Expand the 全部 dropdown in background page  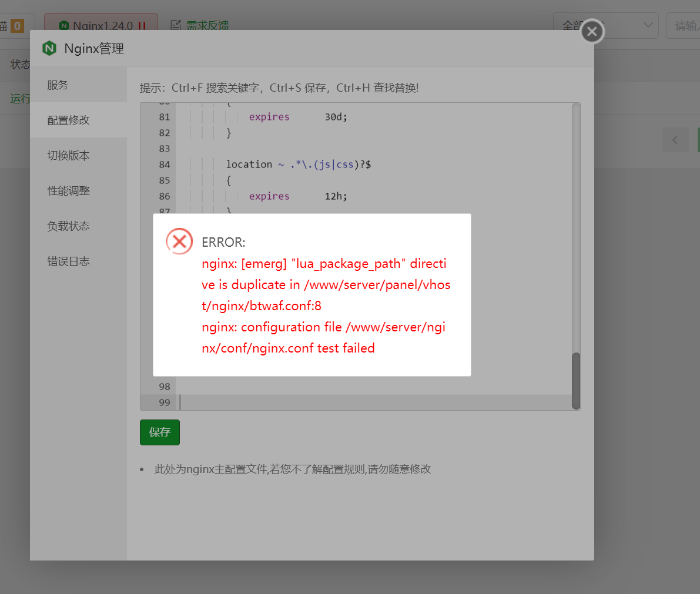point(605,25)
